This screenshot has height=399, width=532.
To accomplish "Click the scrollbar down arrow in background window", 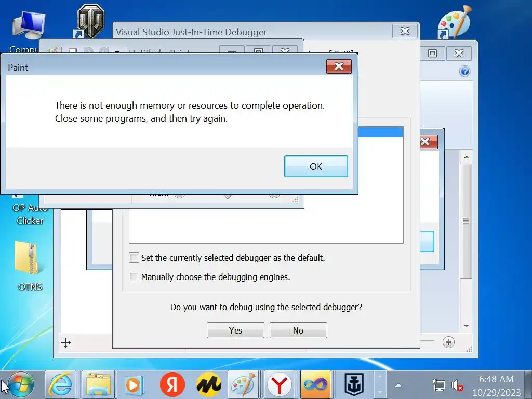I will pos(467,326).
